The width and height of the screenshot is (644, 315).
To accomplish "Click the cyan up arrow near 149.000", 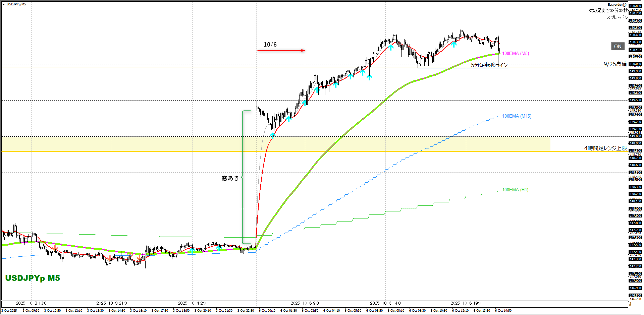I will pyautogui.click(x=273, y=135).
